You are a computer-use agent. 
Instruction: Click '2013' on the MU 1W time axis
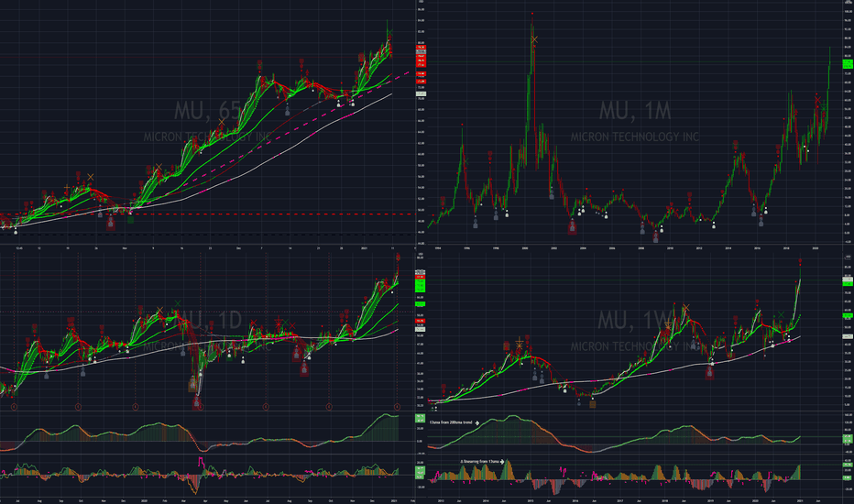point(441,499)
